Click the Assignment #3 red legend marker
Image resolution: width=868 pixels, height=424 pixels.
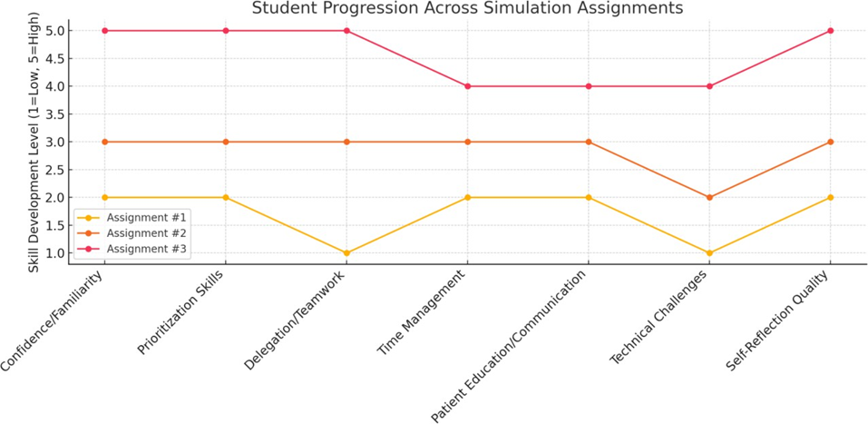(x=89, y=248)
